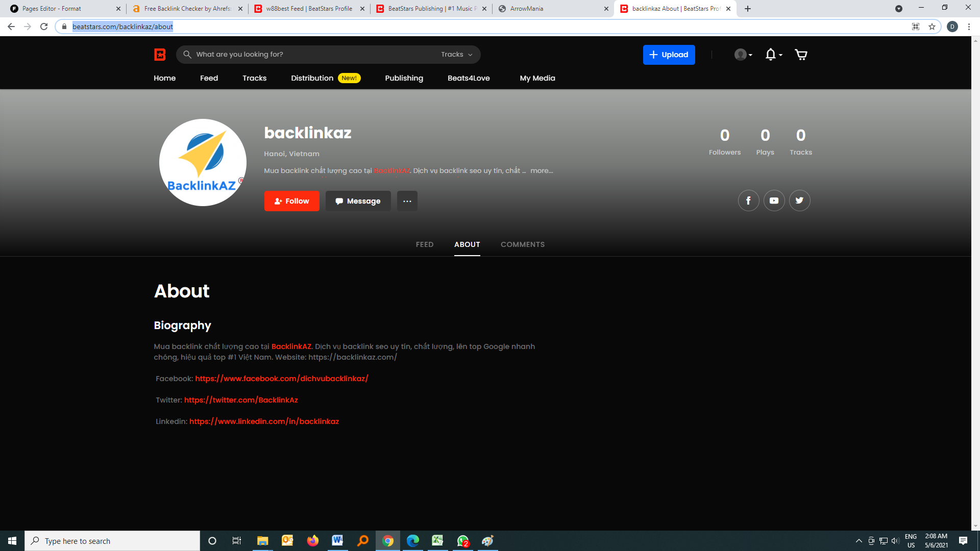Open the tab search dropdown arrow

(898, 9)
